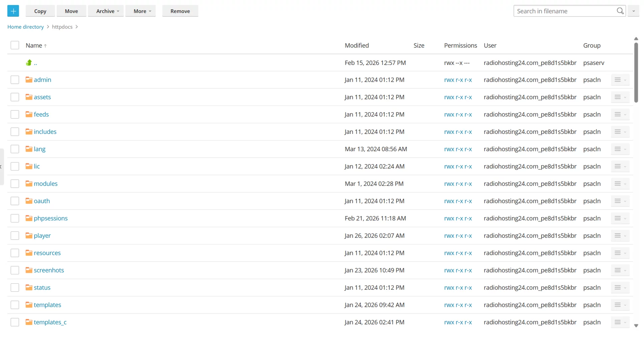Select all files using the header checkbox

pyautogui.click(x=15, y=45)
